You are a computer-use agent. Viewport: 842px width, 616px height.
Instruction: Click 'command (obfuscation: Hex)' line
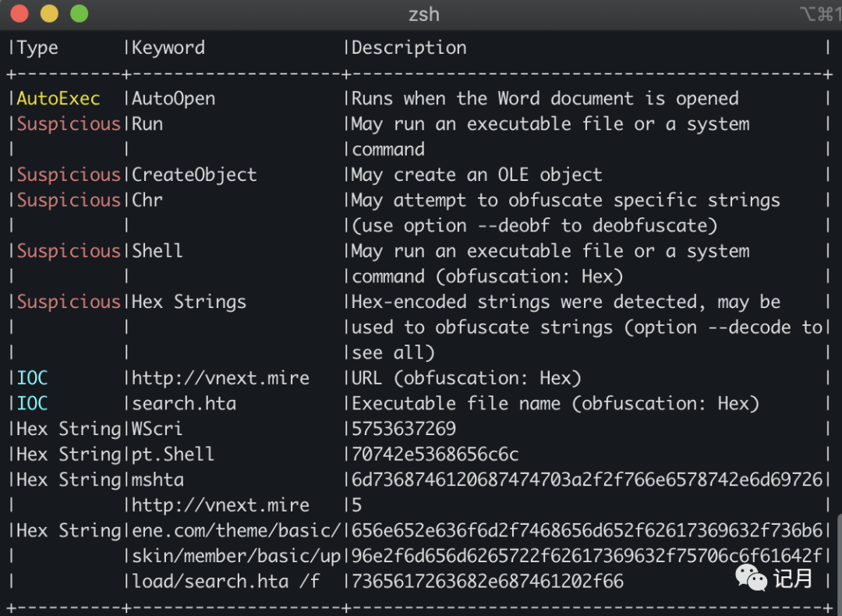[487, 277]
